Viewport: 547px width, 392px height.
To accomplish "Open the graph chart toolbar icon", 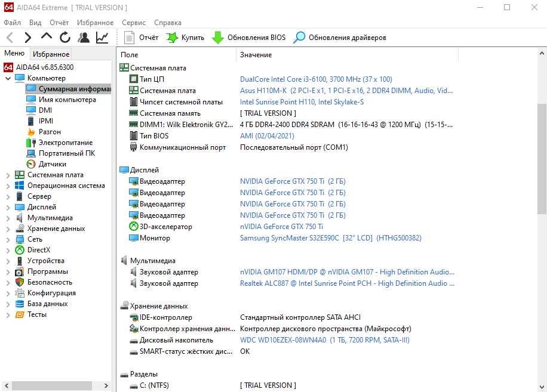I will [102, 37].
